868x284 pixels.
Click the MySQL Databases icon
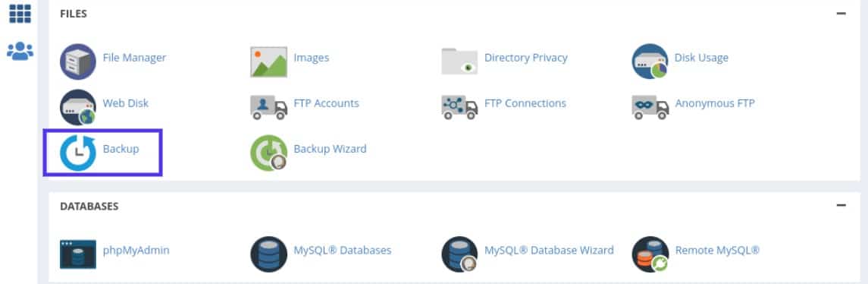(x=268, y=254)
